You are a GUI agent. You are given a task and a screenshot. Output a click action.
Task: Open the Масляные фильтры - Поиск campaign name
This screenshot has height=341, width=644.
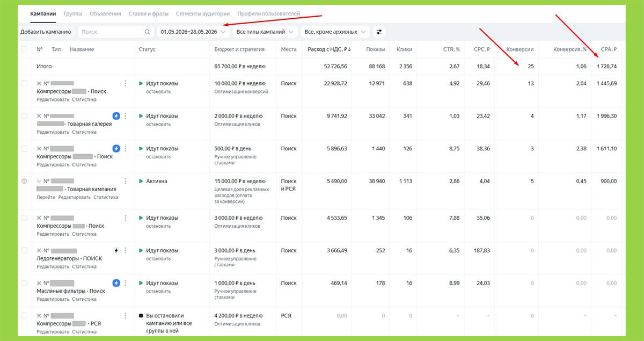pyautogui.click(x=71, y=291)
